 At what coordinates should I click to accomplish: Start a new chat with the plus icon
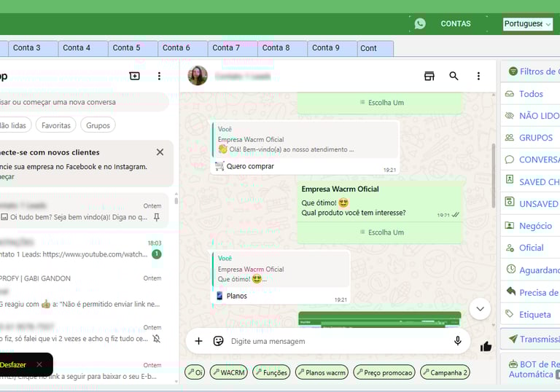click(x=135, y=76)
